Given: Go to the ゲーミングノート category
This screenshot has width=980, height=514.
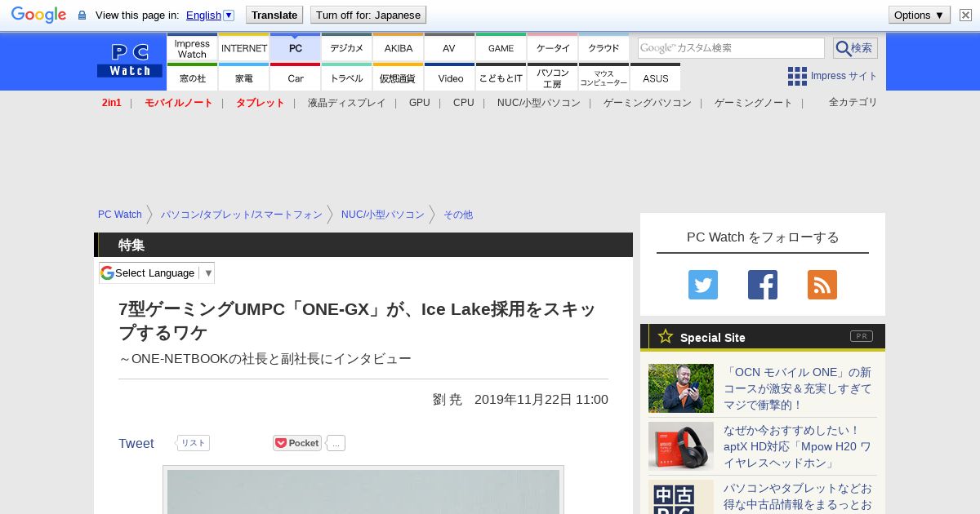Looking at the screenshot, I should click(754, 103).
